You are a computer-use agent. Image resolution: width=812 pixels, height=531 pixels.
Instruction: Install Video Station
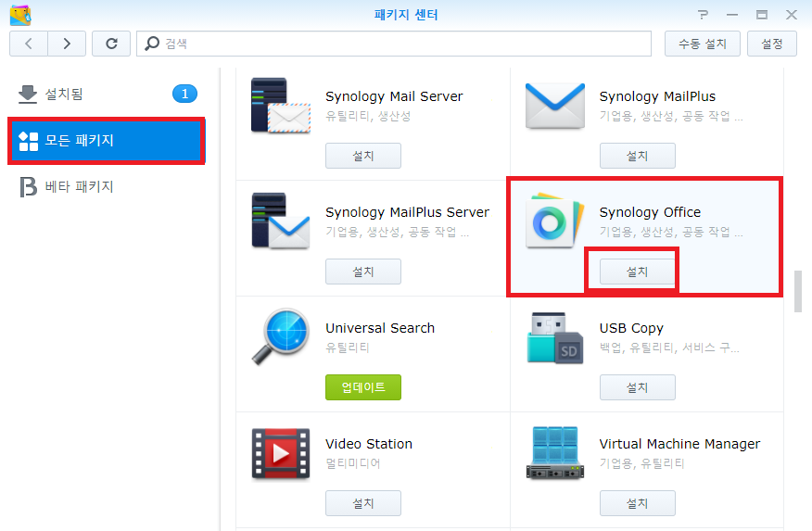point(363,503)
